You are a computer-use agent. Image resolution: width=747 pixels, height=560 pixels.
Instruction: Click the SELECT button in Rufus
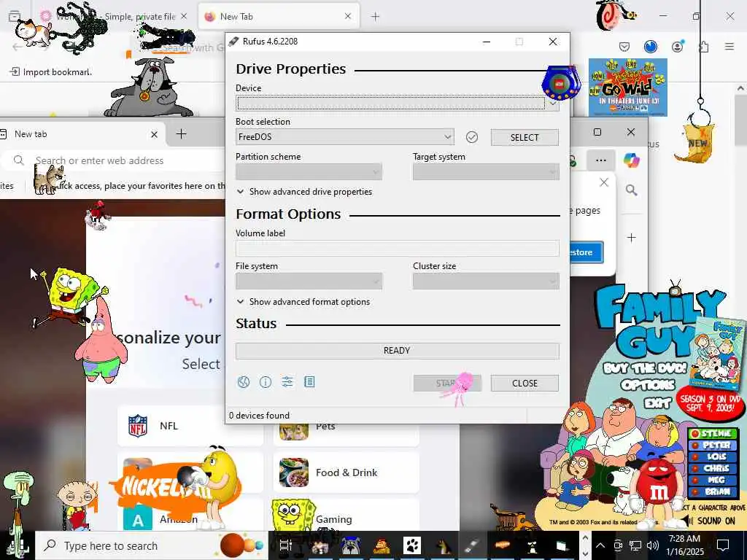[x=525, y=137]
